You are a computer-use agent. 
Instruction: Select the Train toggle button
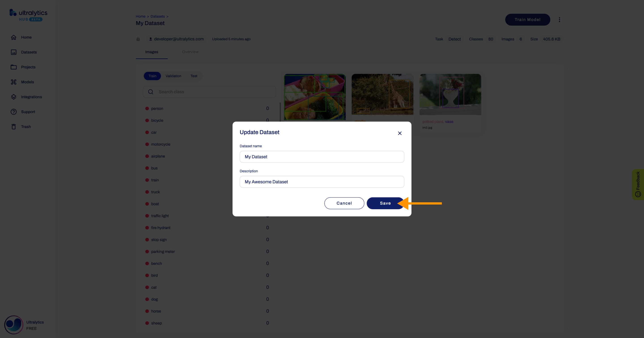point(152,76)
